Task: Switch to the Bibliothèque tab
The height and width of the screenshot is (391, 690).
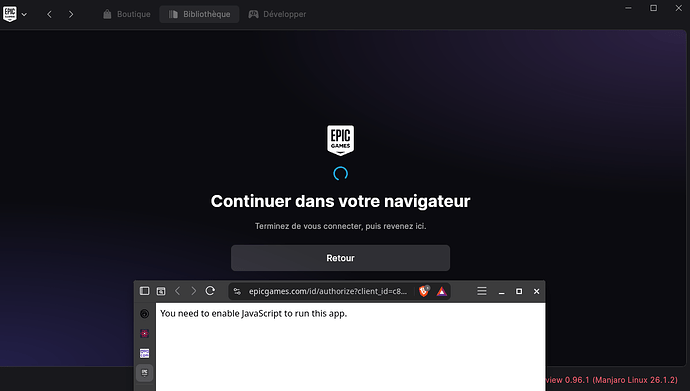Action: [x=199, y=14]
